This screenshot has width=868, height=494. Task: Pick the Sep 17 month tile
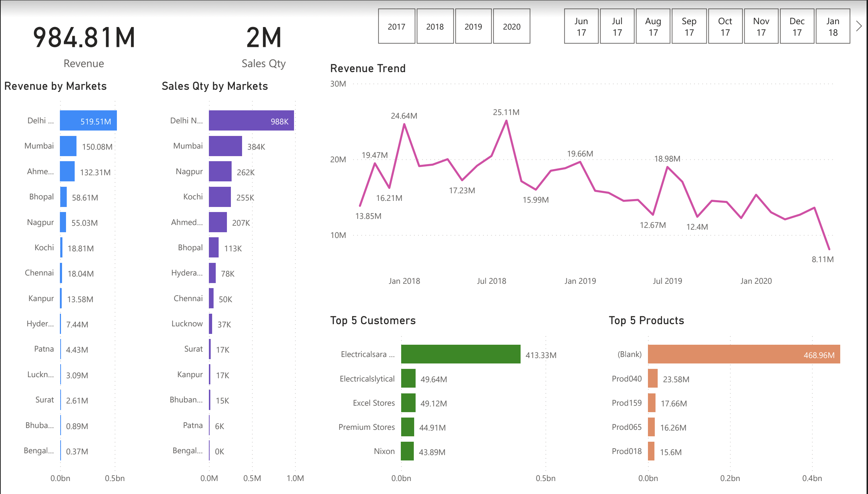(689, 26)
